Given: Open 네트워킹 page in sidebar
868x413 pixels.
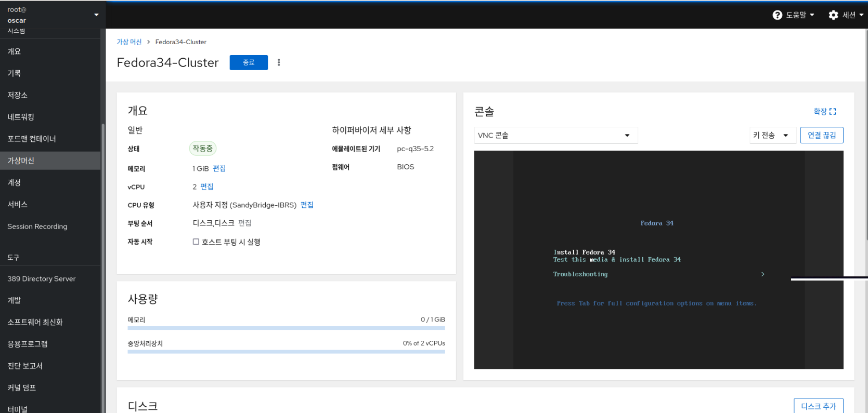Looking at the screenshot, I should coord(50,117).
